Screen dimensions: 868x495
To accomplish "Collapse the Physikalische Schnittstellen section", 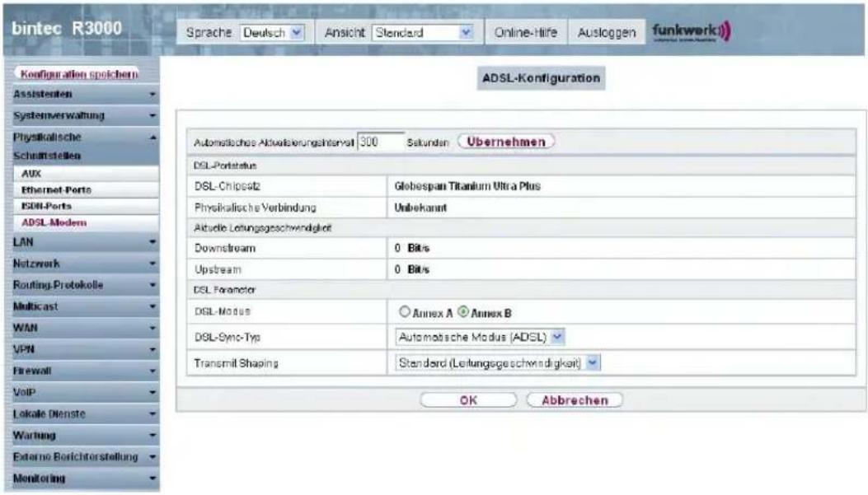I will click(x=85, y=146).
